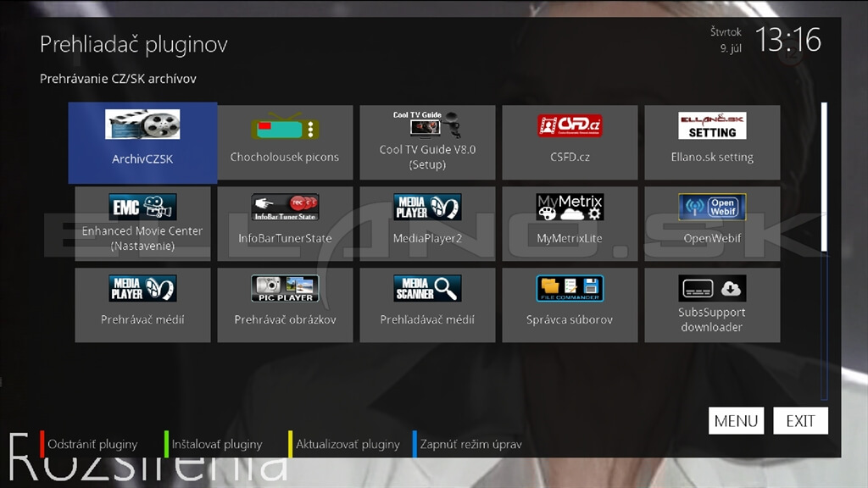Click the Chocholousek picons label

coord(285,157)
